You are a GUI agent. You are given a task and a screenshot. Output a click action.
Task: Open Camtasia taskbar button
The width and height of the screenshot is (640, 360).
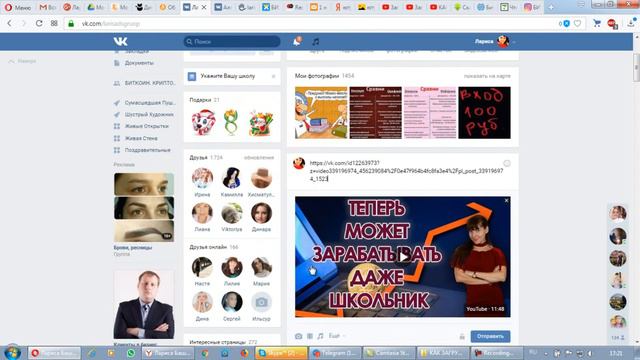click(x=389, y=353)
